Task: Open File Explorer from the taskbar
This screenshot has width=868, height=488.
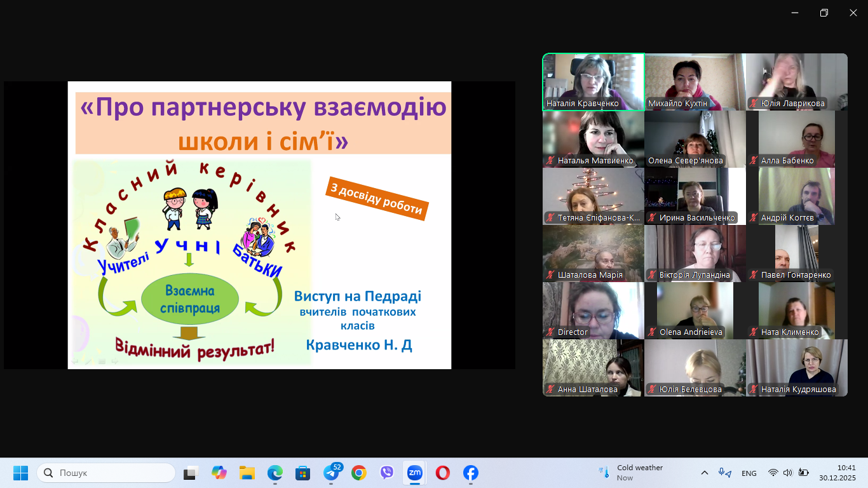Action: pyautogui.click(x=247, y=473)
